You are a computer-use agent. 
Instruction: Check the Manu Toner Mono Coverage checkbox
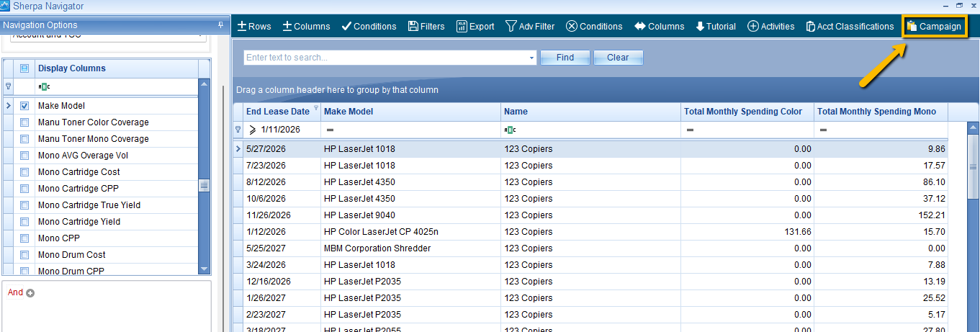coord(24,139)
